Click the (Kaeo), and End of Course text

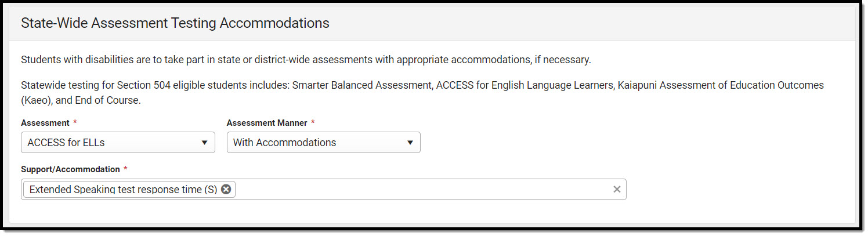click(81, 100)
